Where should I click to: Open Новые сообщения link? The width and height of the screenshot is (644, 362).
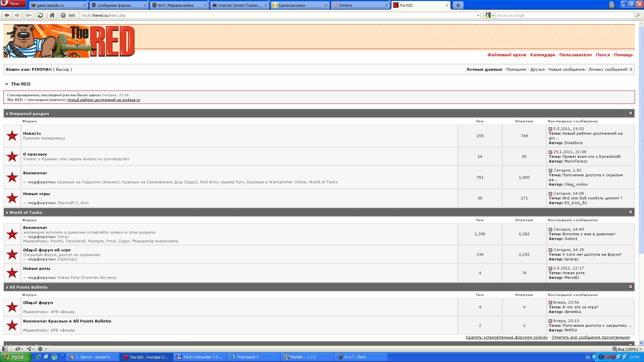click(566, 69)
